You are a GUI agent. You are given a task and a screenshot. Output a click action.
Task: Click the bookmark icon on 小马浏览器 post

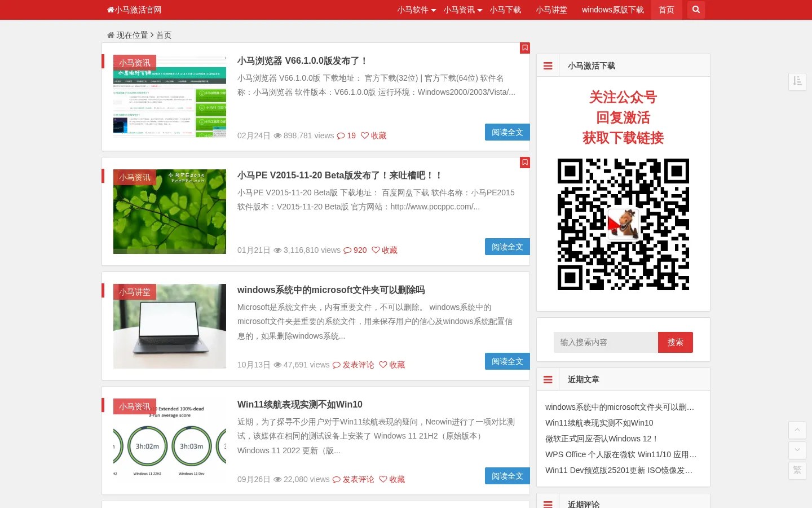pos(525,48)
